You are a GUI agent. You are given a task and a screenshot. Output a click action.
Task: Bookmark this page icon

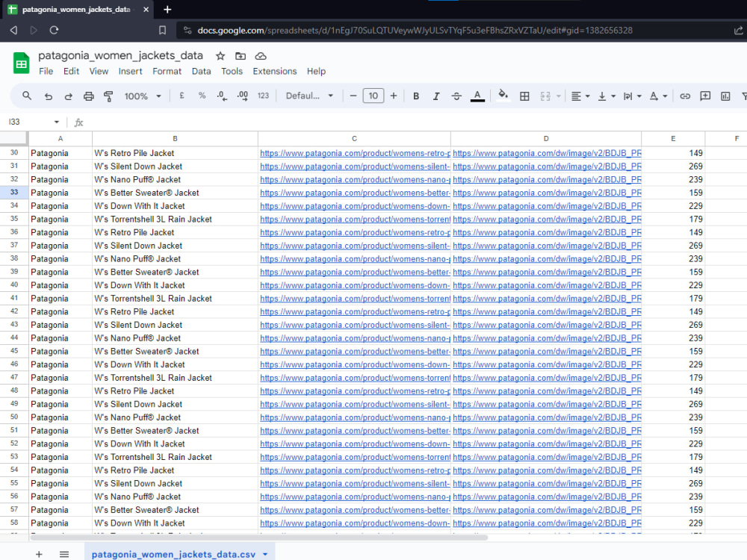[x=162, y=31]
